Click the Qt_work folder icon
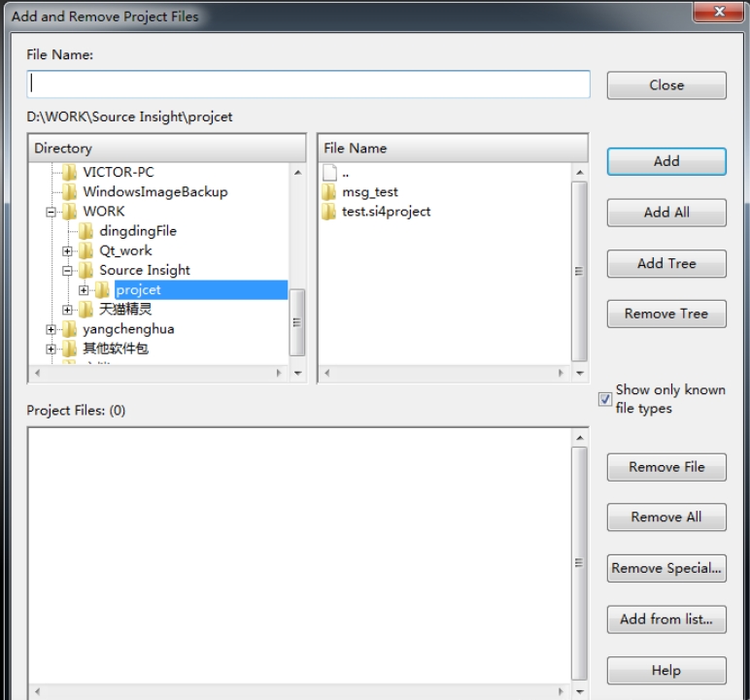This screenshot has height=700, width=750. (85, 250)
